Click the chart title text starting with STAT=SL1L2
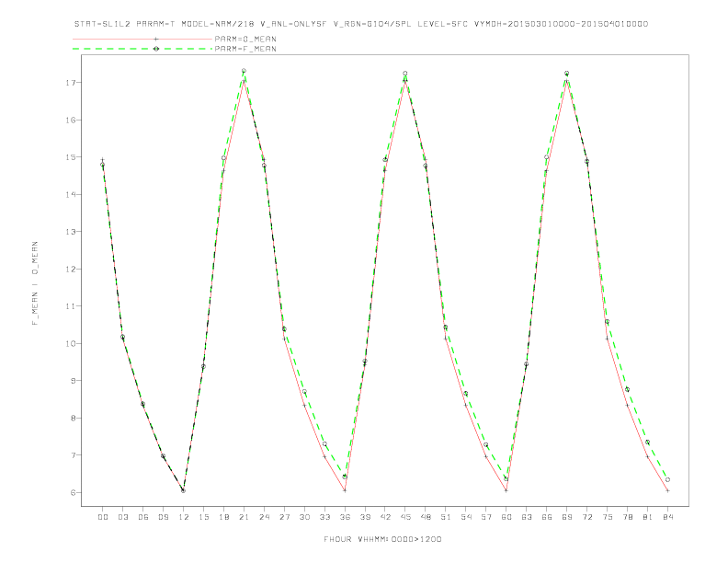The image size is (728, 563). pos(360,24)
